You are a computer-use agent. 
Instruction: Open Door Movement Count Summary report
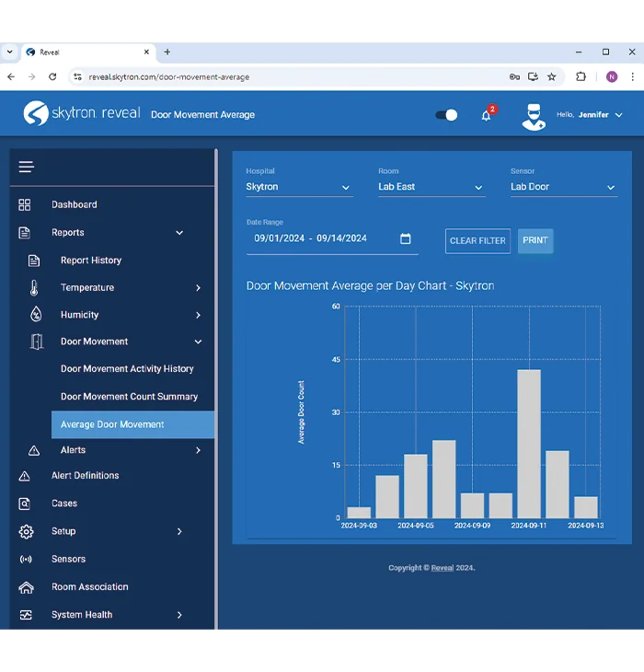[x=129, y=397]
